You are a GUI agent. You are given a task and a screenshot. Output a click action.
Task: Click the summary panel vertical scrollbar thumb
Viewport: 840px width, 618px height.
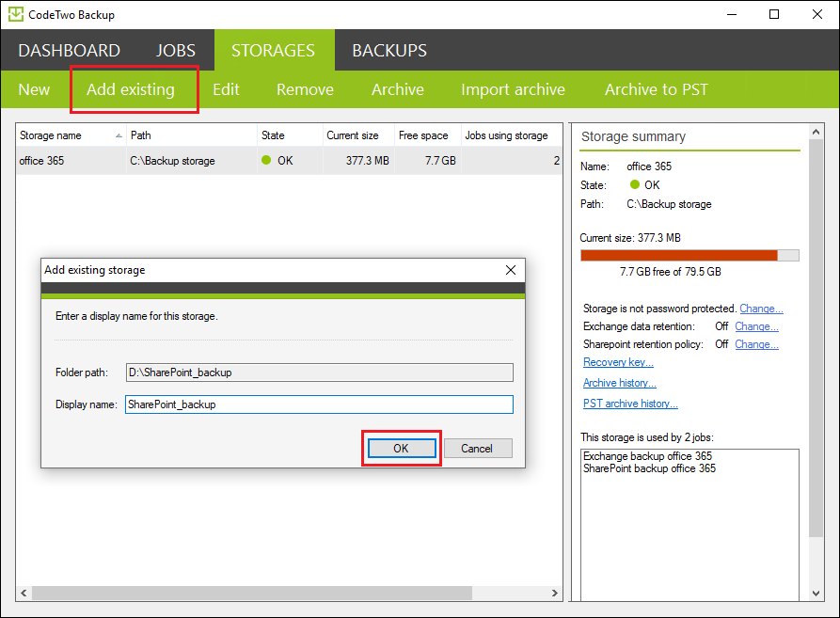(x=816, y=338)
